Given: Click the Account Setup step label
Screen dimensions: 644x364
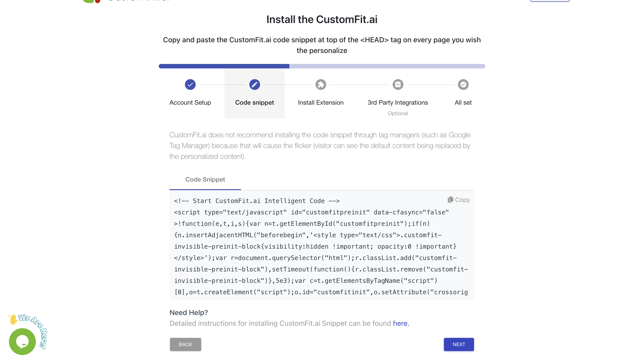Looking at the screenshot, I should click(x=190, y=102).
